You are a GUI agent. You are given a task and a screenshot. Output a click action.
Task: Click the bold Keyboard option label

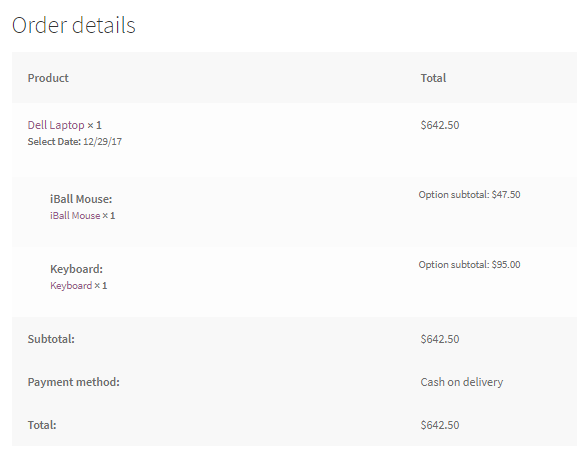coord(77,269)
